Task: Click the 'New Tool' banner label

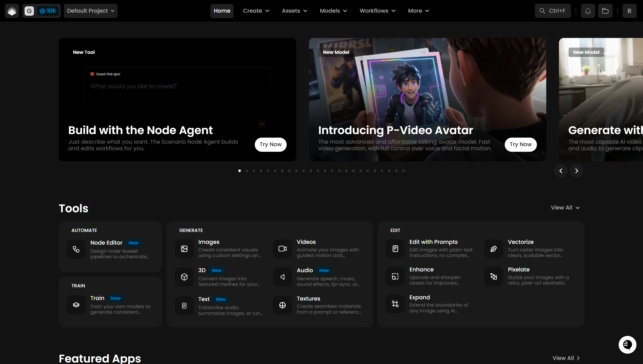Action: tap(84, 52)
